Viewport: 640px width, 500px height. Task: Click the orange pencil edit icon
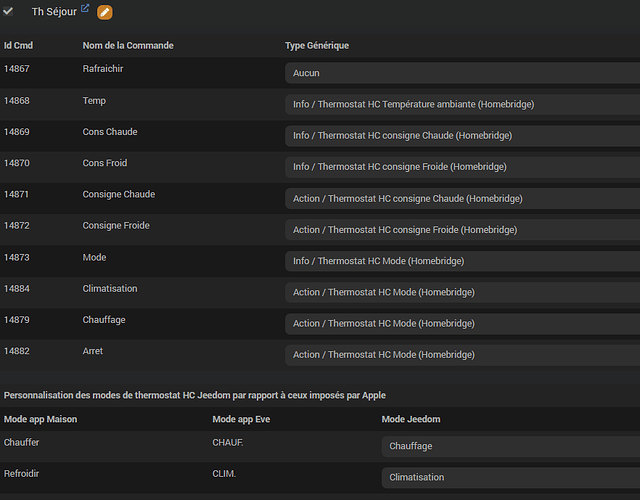point(105,12)
